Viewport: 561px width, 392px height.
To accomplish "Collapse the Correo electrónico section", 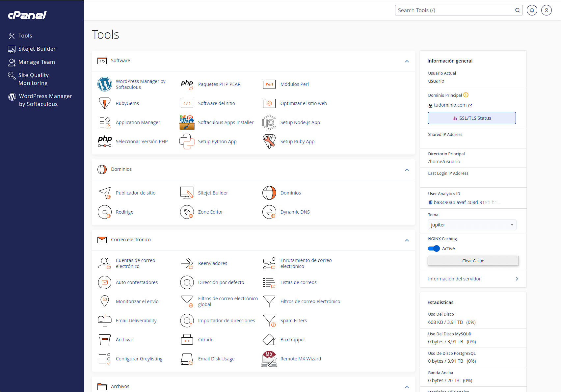I will (x=407, y=240).
